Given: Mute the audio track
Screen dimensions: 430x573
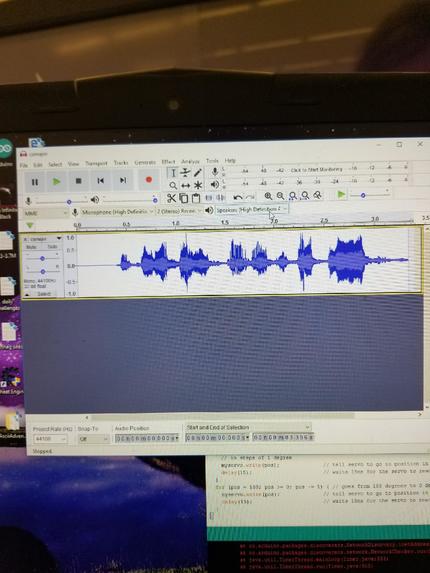Looking at the screenshot, I should [33, 247].
